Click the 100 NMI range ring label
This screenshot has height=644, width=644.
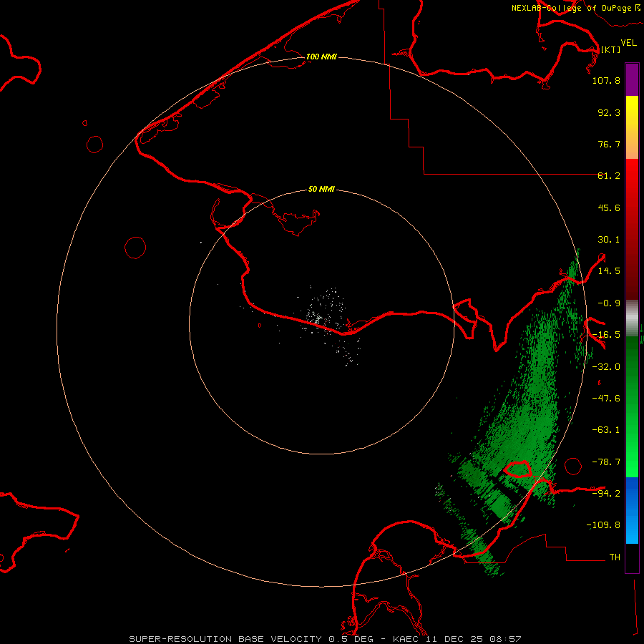[x=321, y=57]
